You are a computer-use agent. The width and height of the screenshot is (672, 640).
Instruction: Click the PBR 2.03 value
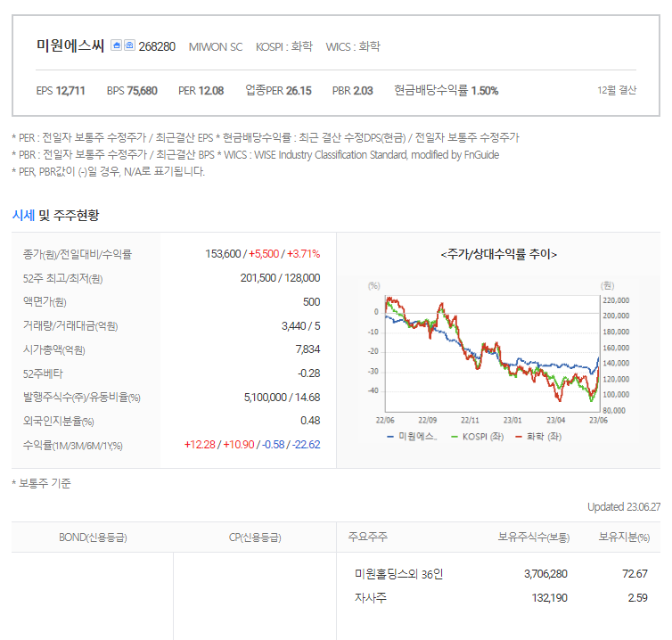coord(353,91)
